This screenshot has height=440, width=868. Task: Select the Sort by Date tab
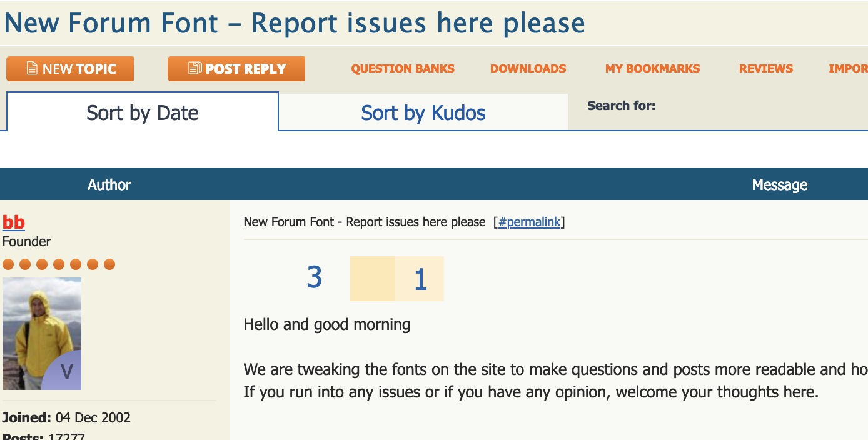coord(142,112)
